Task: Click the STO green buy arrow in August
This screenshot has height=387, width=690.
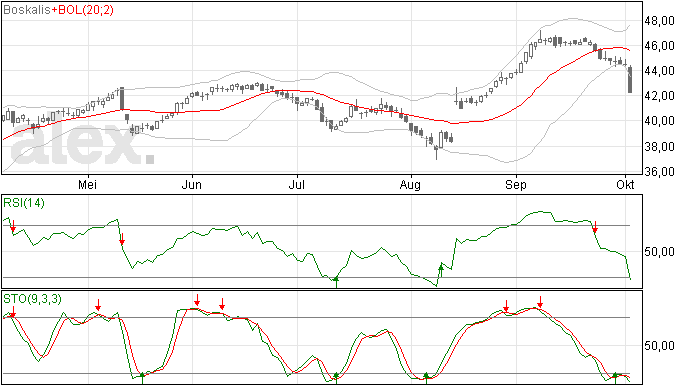Action: pyautogui.click(x=426, y=378)
